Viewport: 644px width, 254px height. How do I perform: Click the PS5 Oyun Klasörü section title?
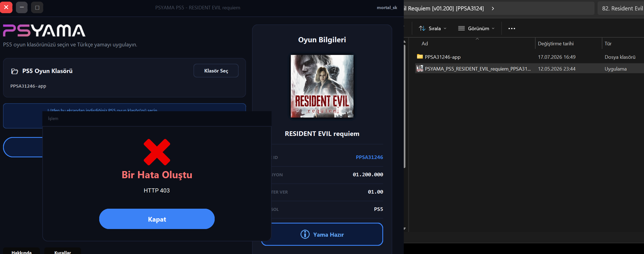[47, 71]
